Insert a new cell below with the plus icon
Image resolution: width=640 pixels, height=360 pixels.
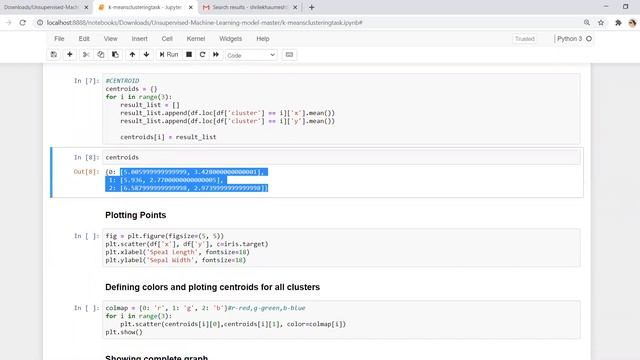tap(70, 55)
